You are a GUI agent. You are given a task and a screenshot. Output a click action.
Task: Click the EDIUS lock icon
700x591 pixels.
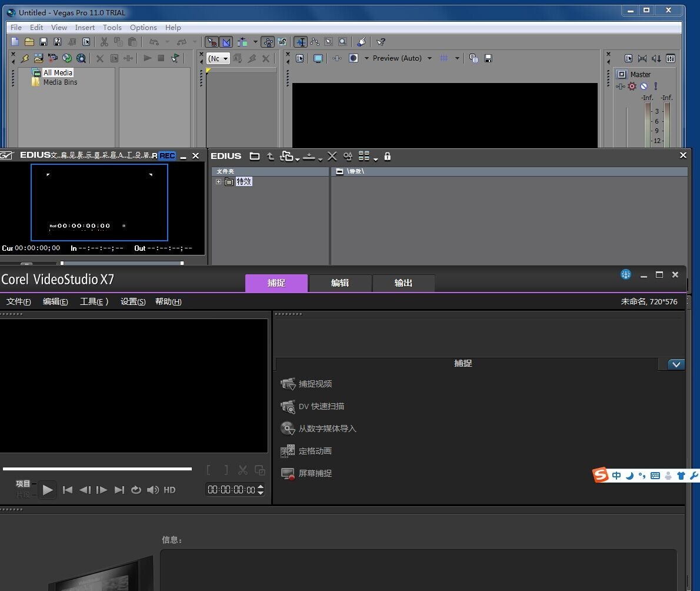pyautogui.click(x=388, y=157)
